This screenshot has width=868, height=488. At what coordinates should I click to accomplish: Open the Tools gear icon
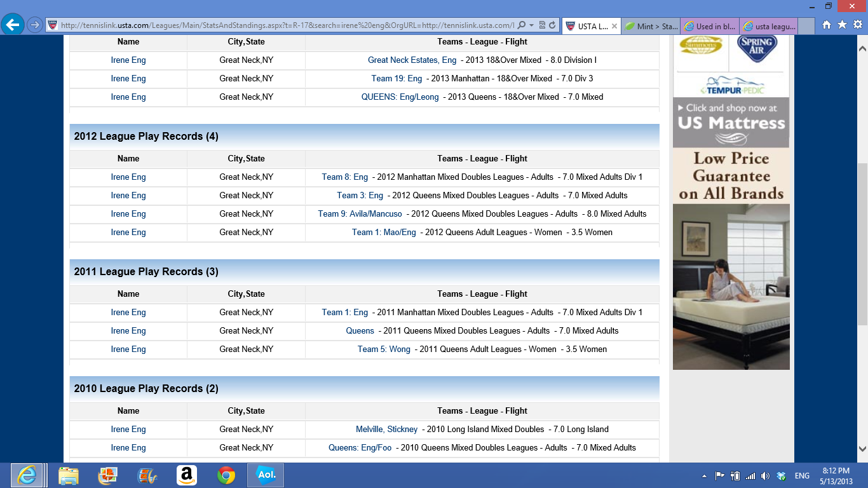click(857, 25)
